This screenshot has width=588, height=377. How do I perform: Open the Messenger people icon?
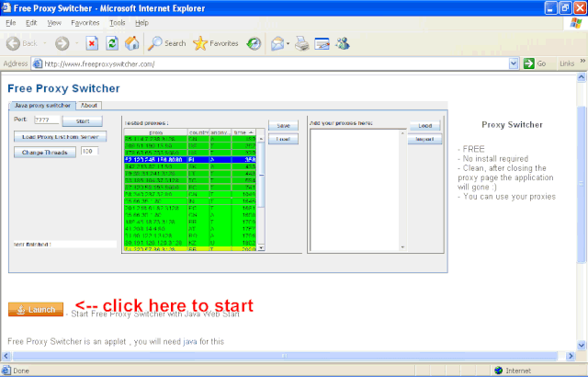[343, 43]
